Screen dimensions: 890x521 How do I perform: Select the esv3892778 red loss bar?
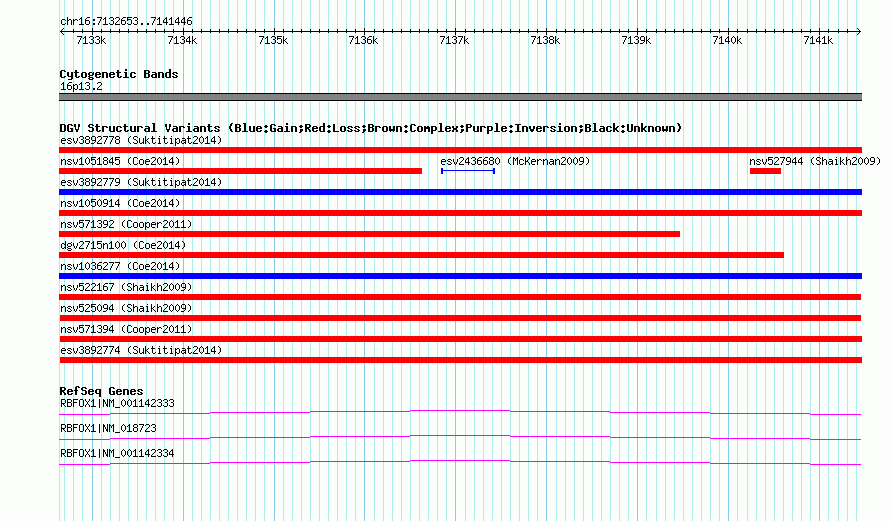click(x=460, y=150)
